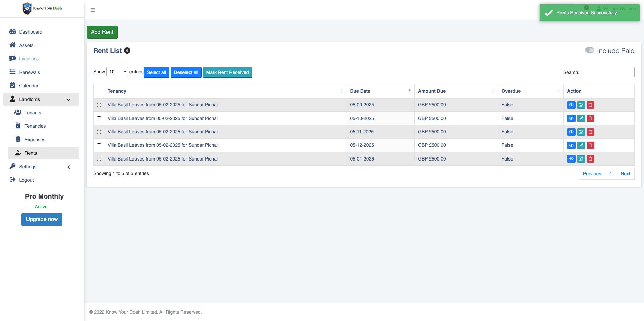Edit the rent due 05-12-2025
The image size is (644, 321).
[581, 145]
